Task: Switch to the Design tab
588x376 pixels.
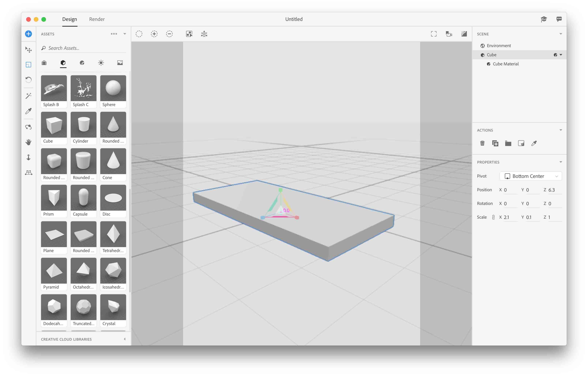Action: [70, 19]
